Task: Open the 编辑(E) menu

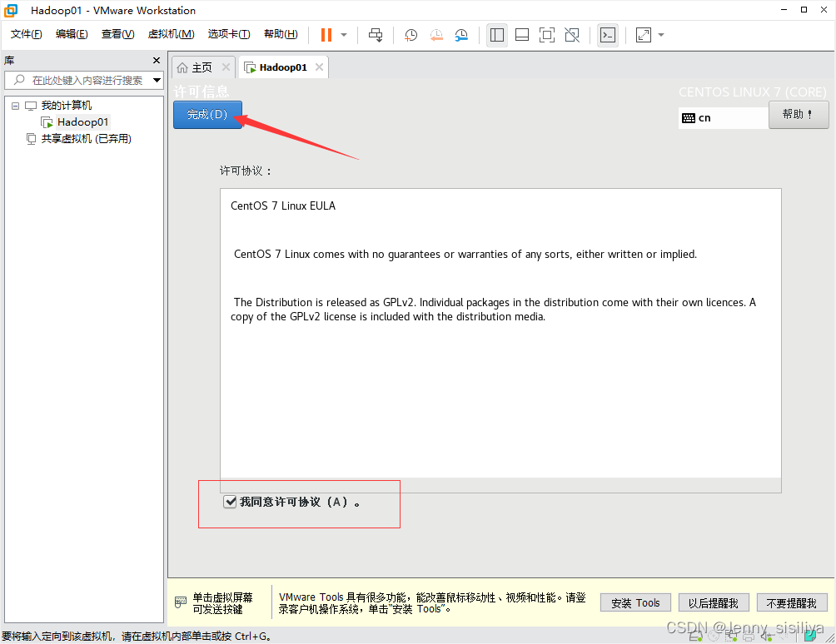Action: click(x=72, y=34)
